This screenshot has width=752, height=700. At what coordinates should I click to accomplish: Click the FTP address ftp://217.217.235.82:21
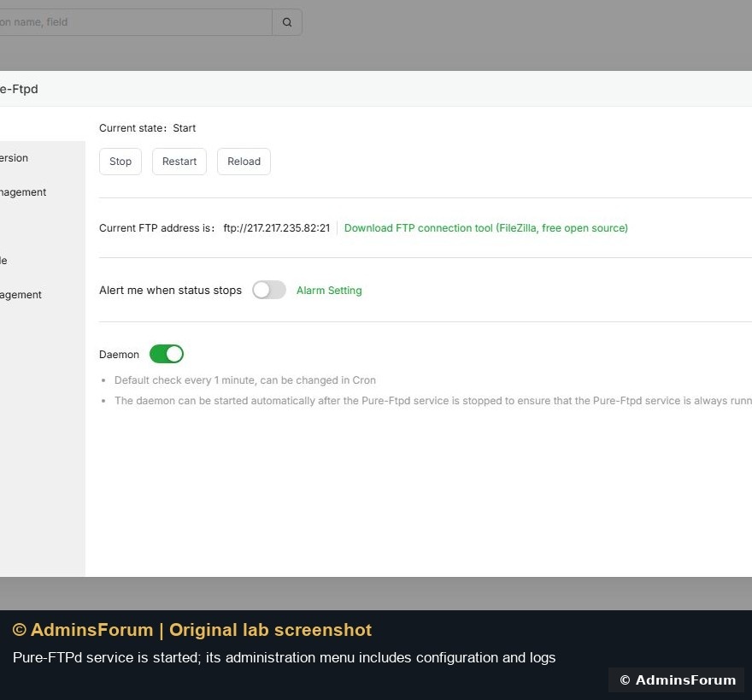(277, 228)
